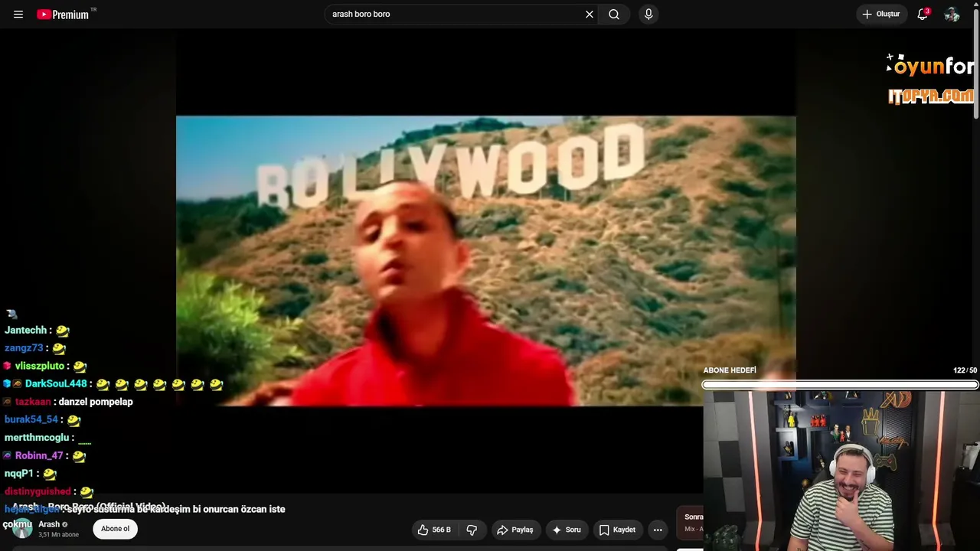Click chat username "nqqP1"
The width and height of the screenshot is (980, 551).
click(x=19, y=474)
